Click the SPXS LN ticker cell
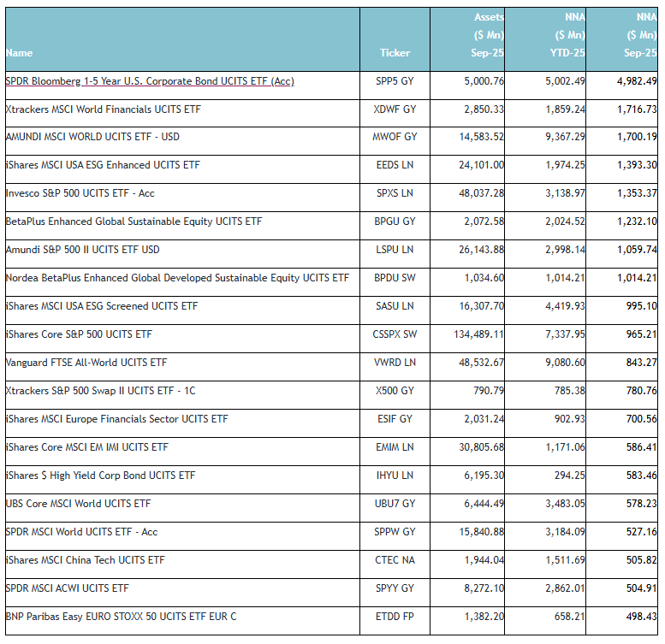Viewport: 665px width, 644px height. pyautogui.click(x=395, y=193)
